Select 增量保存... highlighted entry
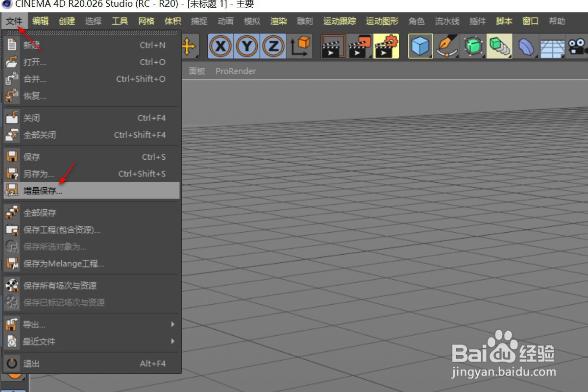 pos(92,191)
